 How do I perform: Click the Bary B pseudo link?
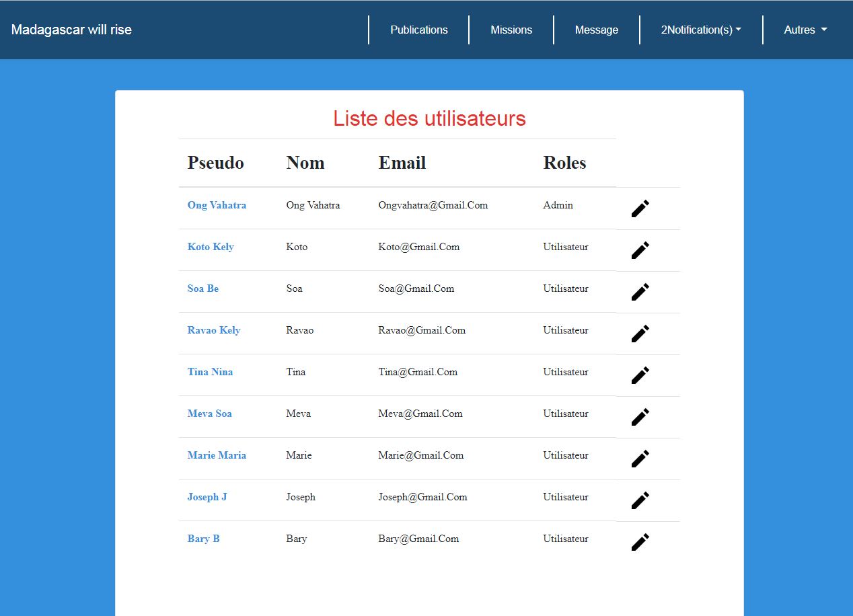pyautogui.click(x=203, y=539)
